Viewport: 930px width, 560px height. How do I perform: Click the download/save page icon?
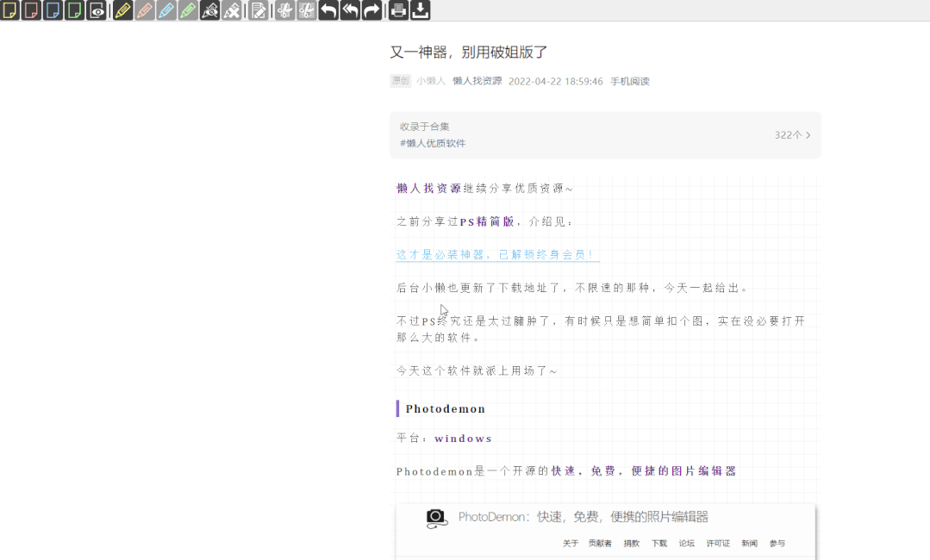pyautogui.click(x=420, y=10)
